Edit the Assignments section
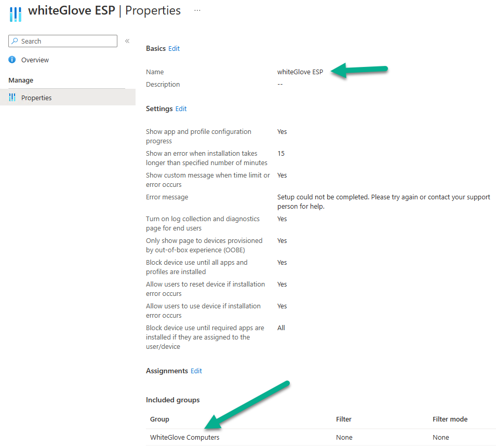496x448 pixels. point(196,371)
